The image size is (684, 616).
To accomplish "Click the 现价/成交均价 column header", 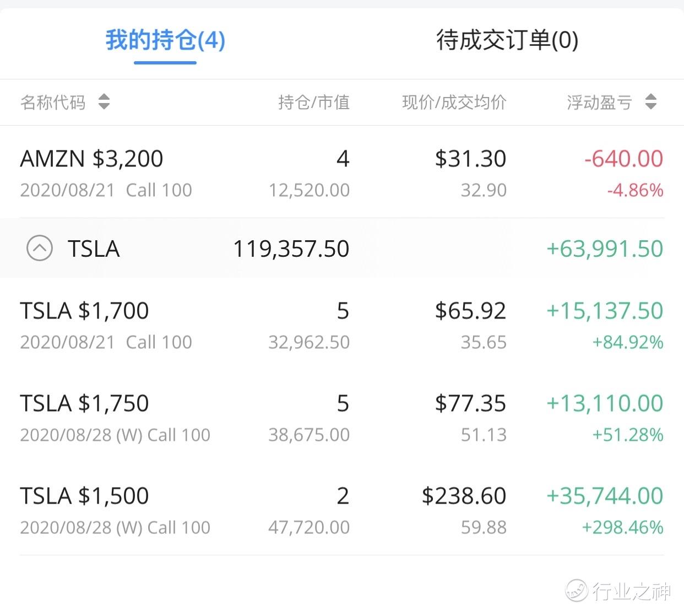I will coord(454,102).
